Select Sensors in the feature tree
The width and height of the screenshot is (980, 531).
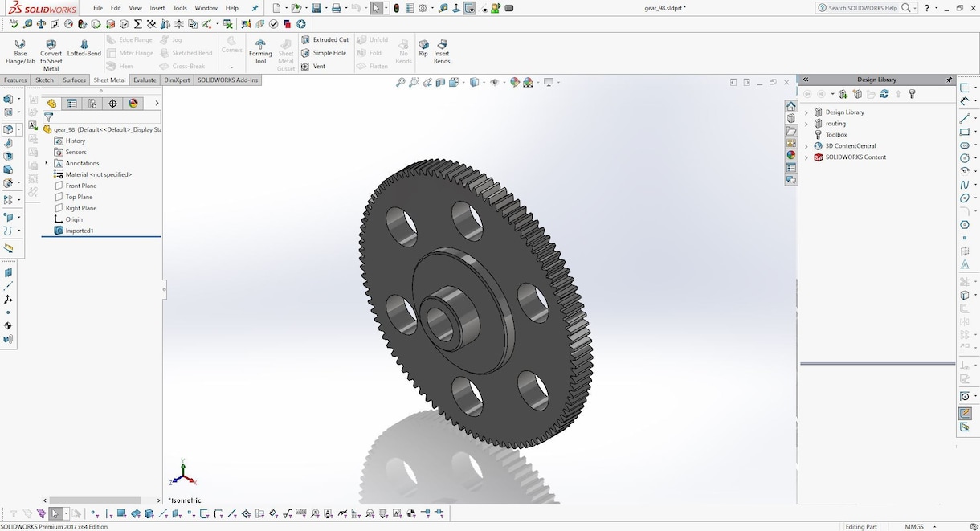(x=71, y=152)
